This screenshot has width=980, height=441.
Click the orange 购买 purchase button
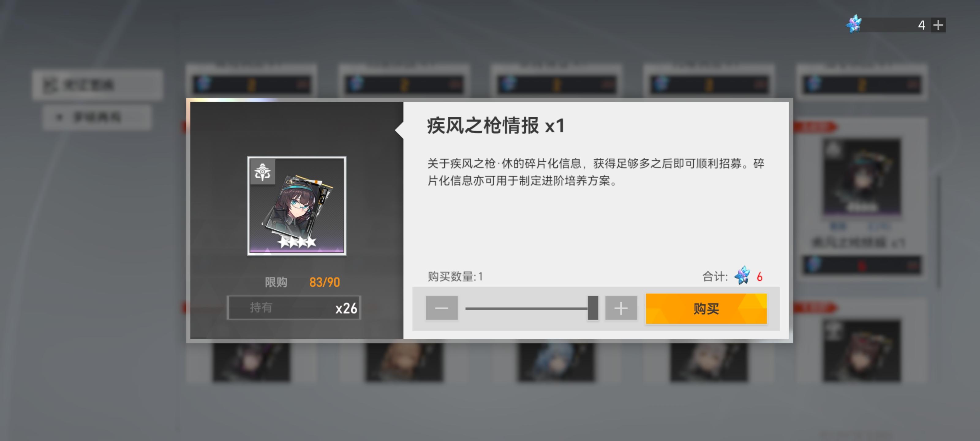706,309
